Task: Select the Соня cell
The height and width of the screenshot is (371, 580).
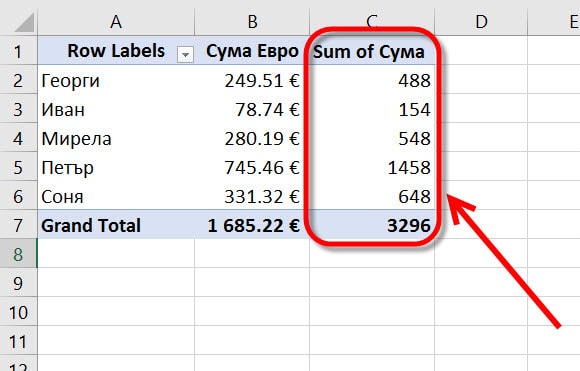Action: [116, 196]
